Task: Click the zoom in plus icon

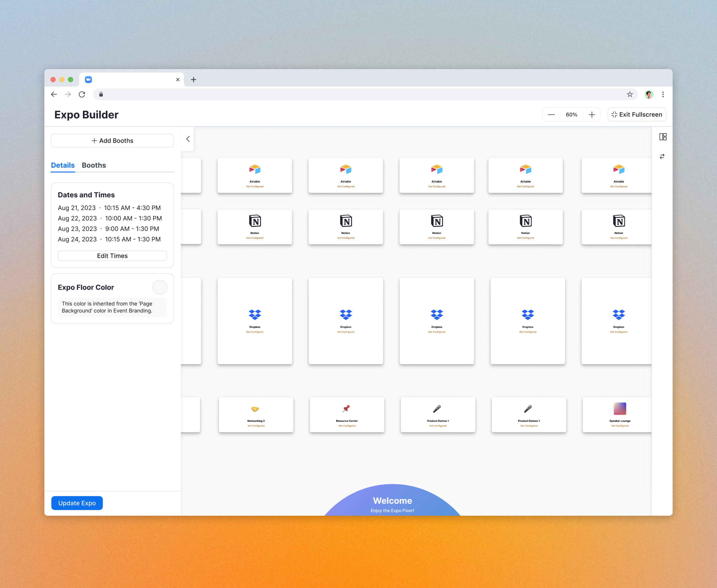Action: click(592, 115)
